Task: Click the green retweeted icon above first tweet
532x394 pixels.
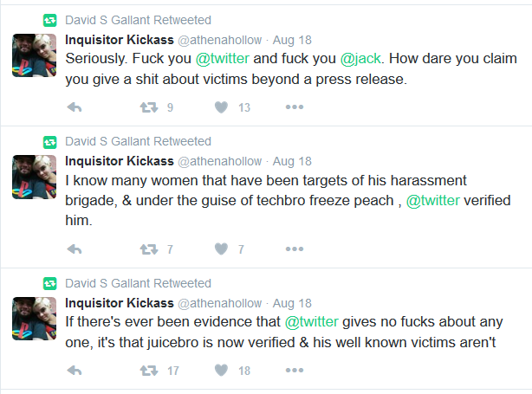Action: pyautogui.click(x=50, y=20)
